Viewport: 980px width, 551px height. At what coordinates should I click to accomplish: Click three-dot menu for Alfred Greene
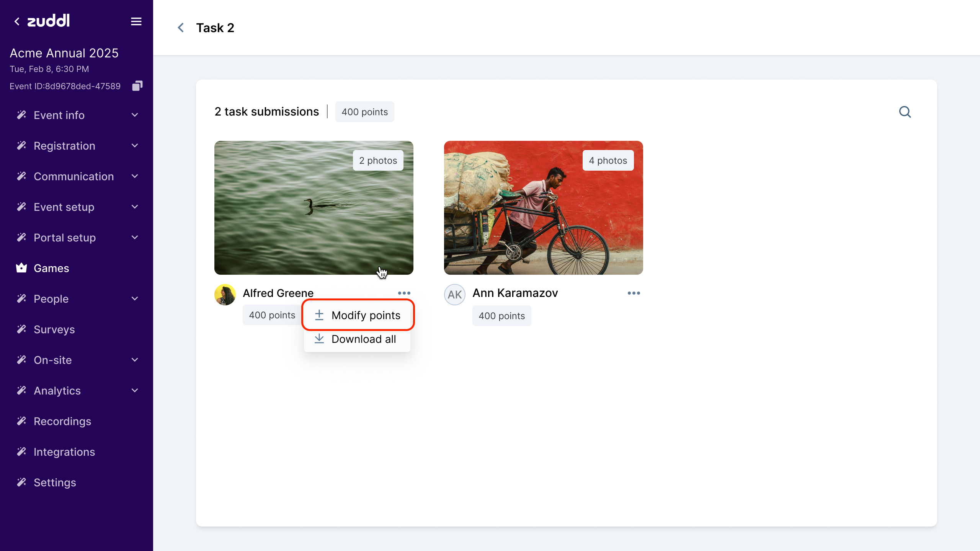pyautogui.click(x=404, y=293)
